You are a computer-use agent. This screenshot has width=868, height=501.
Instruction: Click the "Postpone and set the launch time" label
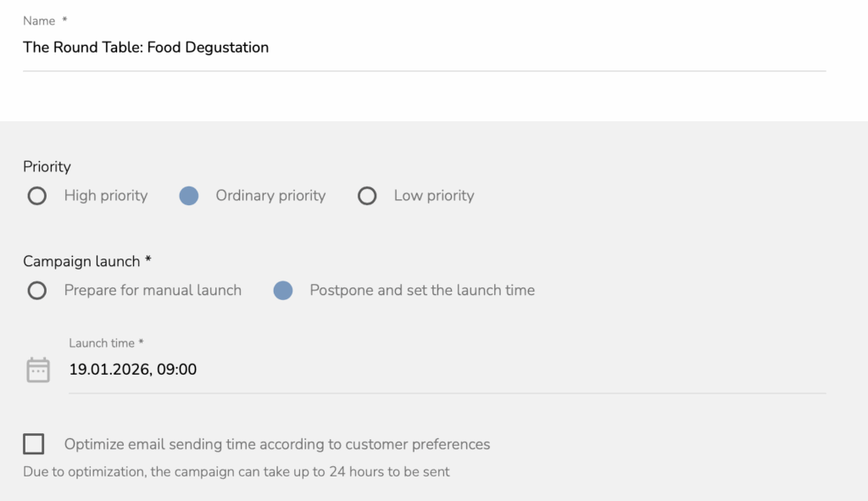click(422, 290)
